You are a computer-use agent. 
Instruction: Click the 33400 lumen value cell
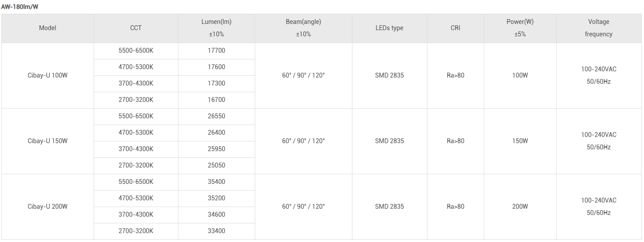tap(216, 231)
